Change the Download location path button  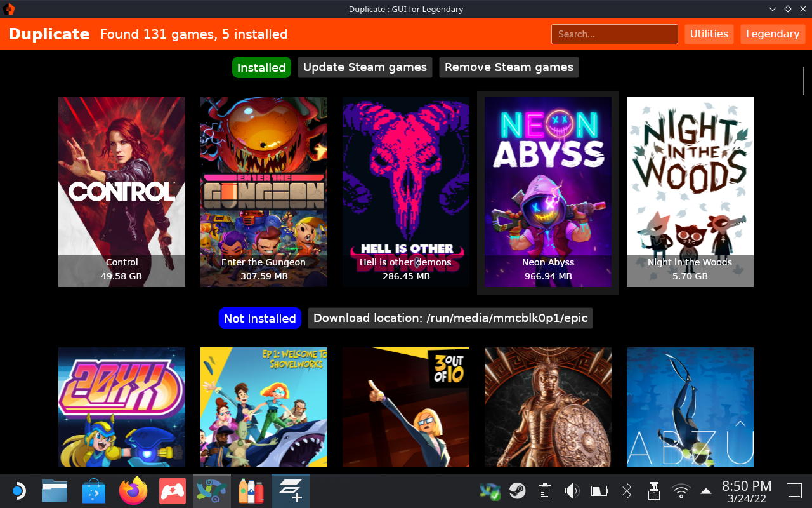click(x=450, y=318)
